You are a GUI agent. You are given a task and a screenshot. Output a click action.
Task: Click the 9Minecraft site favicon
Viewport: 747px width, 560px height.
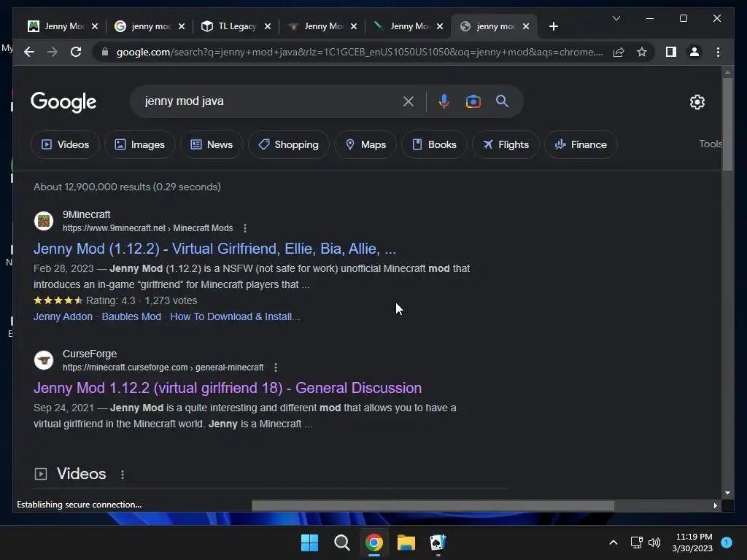(43, 221)
